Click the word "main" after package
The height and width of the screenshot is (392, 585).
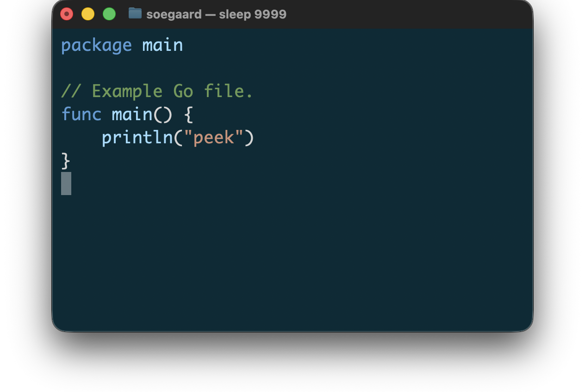pos(162,45)
